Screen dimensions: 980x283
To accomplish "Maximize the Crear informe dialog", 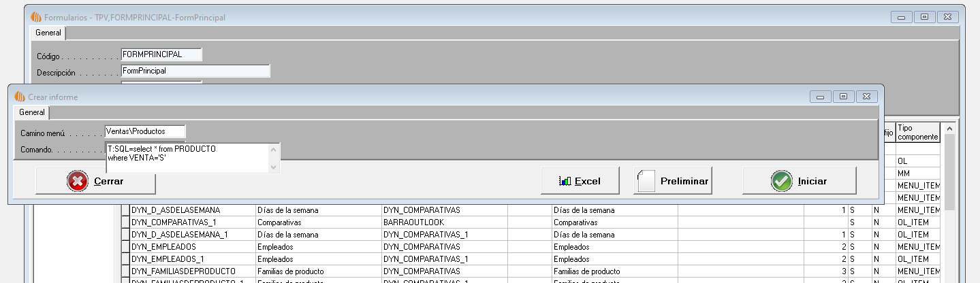I will click(844, 97).
